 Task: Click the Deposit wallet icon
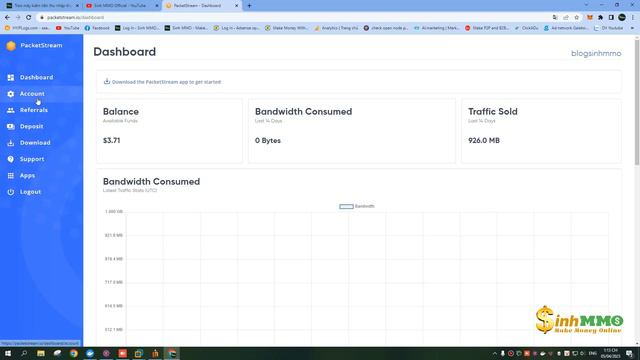tap(11, 126)
